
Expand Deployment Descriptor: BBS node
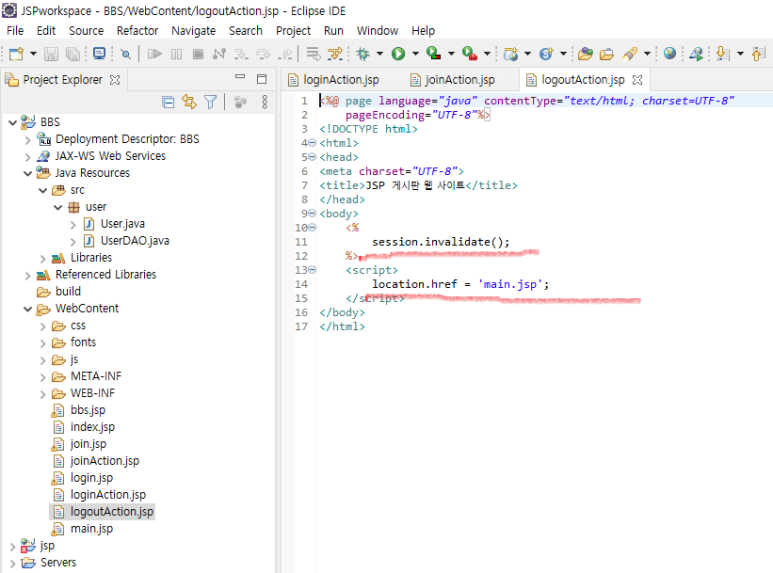point(28,140)
